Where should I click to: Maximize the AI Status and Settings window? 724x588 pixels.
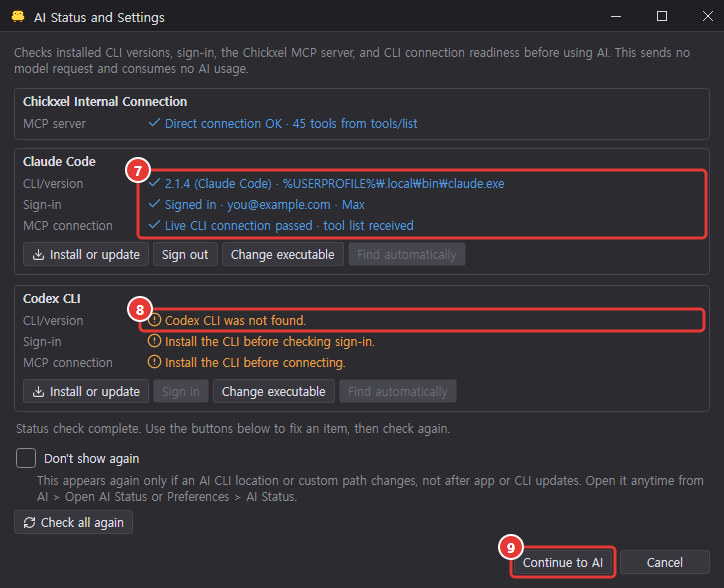662,16
